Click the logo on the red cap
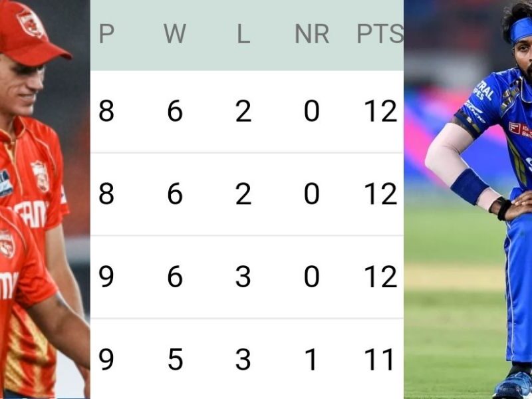The height and width of the screenshot is (399, 532). pos(31,23)
